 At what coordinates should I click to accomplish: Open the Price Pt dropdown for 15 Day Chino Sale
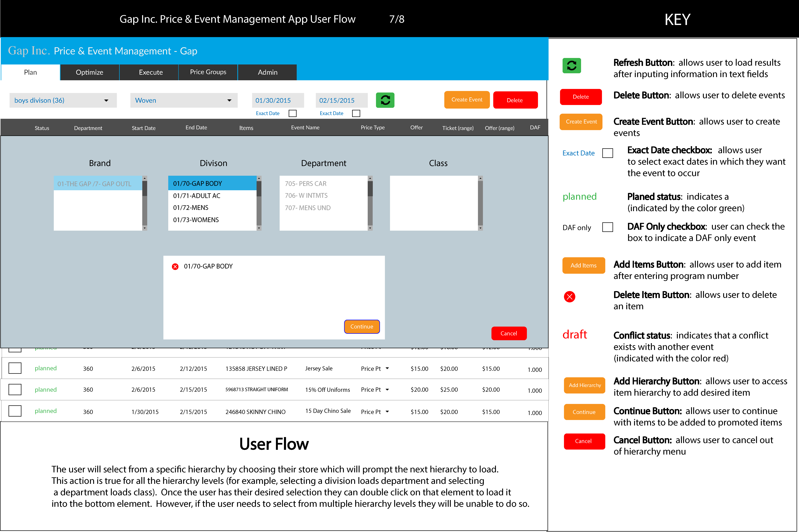(x=387, y=412)
